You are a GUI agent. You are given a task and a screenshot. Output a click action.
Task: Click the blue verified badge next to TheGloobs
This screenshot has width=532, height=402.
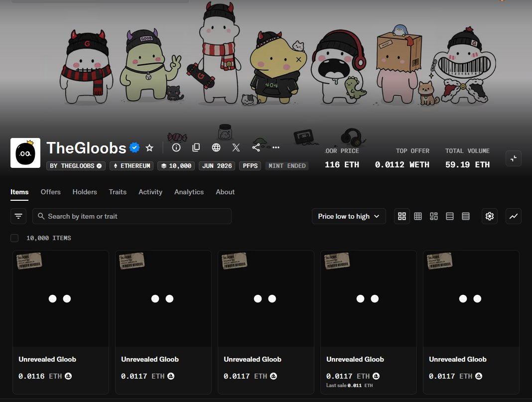[x=134, y=147]
